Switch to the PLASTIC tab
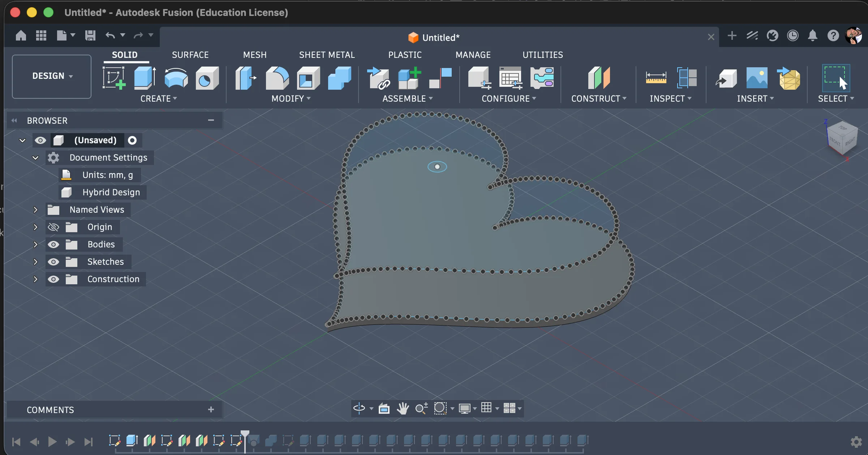868x455 pixels. click(405, 55)
